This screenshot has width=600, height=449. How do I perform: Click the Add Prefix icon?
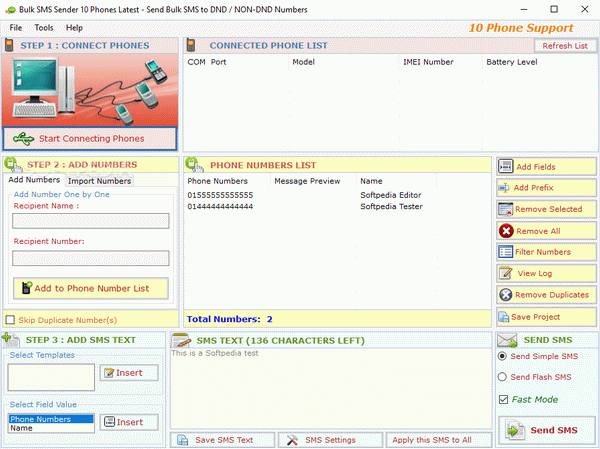coord(504,188)
